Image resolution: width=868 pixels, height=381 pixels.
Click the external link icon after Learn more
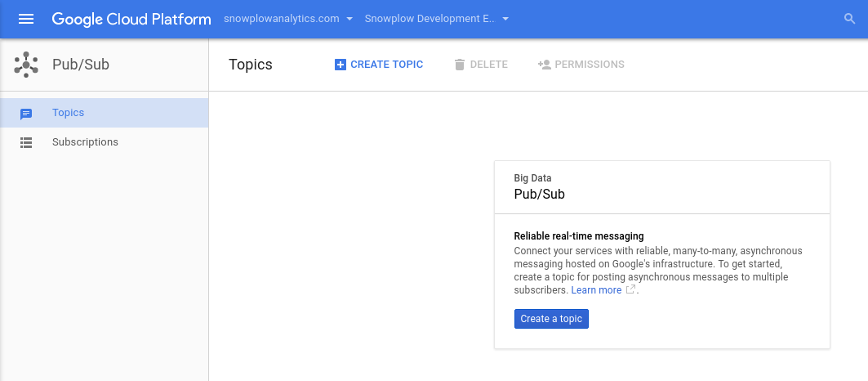tap(630, 289)
